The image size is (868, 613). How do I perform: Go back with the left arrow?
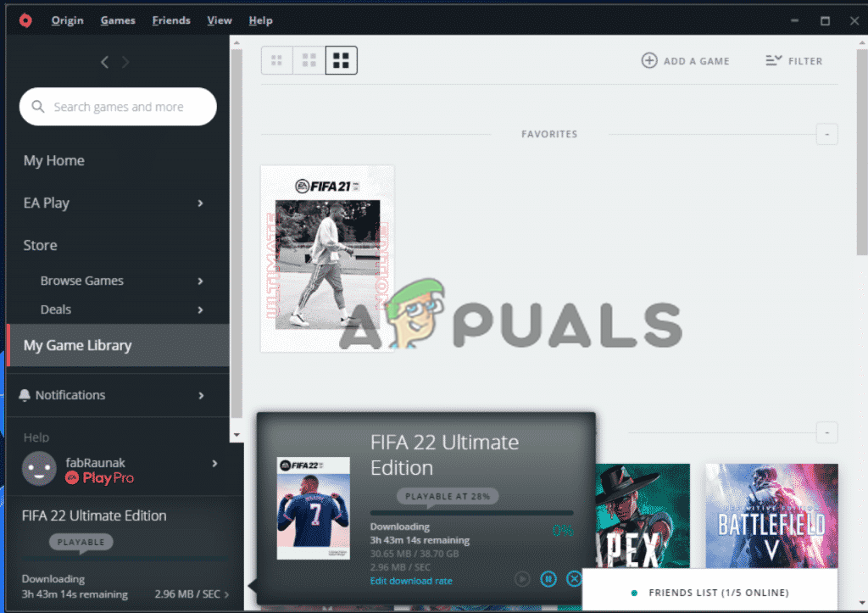tap(104, 62)
